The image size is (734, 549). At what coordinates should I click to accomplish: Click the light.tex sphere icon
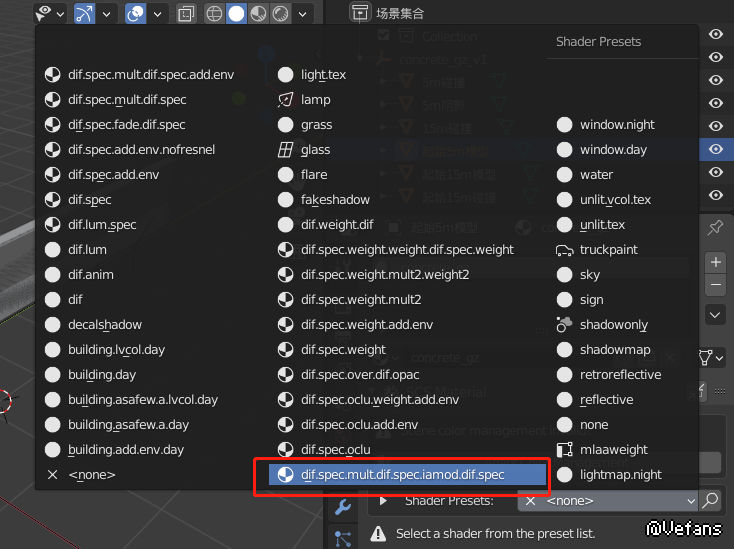[286, 75]
